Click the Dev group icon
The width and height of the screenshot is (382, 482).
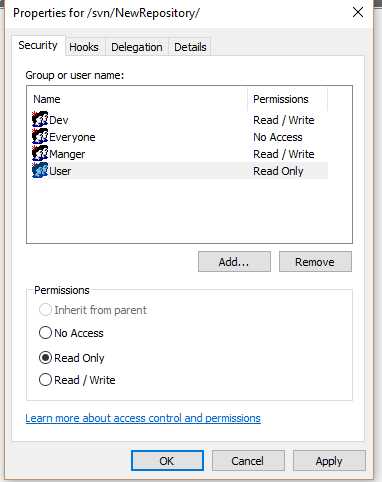click(40, 119)
